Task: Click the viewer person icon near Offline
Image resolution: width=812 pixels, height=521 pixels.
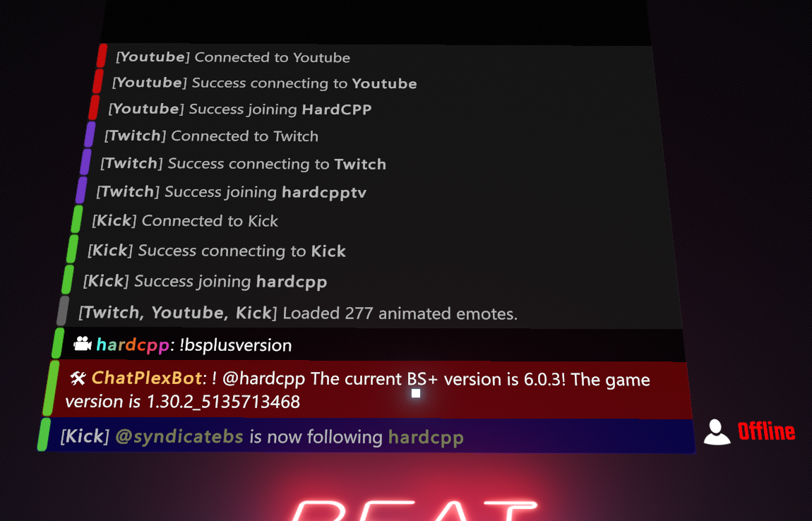Action: [717, 432]
